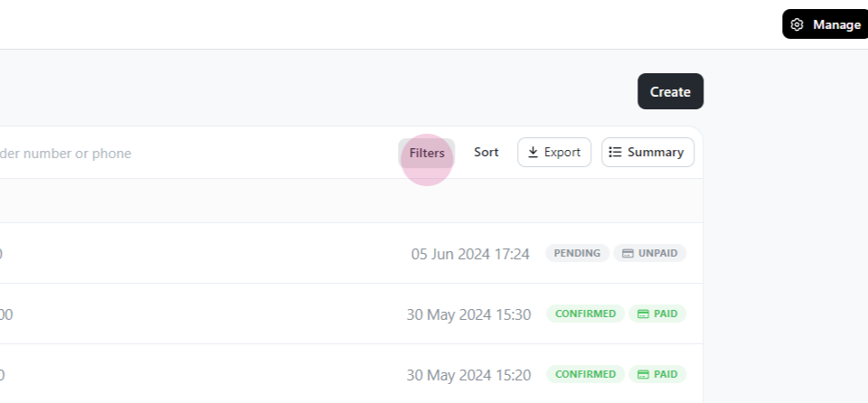Show the orders Summary
Screen dimensions: 868x403
[x=647, y=152]
